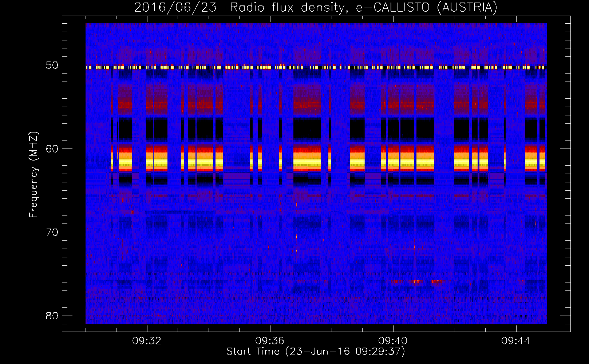The image size is (589, 364).
Task: Click the 'Frequency (MHZ)' axis label
Action: point(33,175)
